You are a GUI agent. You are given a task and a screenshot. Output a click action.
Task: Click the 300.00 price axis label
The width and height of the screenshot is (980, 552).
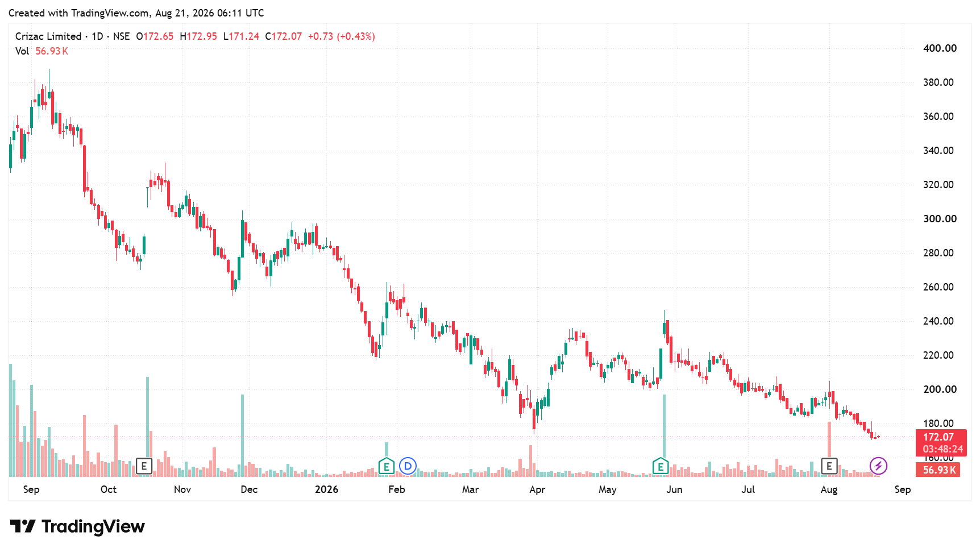click(x=940, y=219)
